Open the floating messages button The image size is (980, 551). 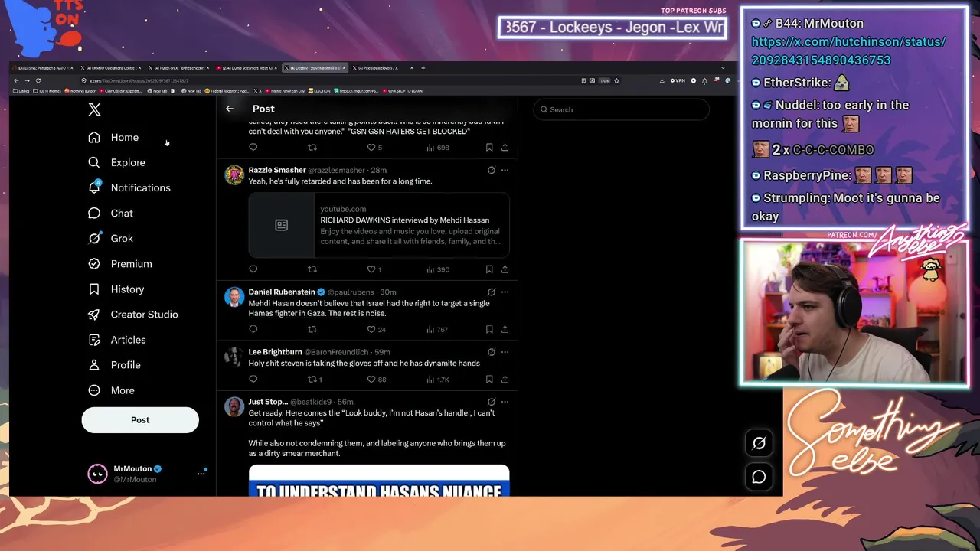(759, 477)
